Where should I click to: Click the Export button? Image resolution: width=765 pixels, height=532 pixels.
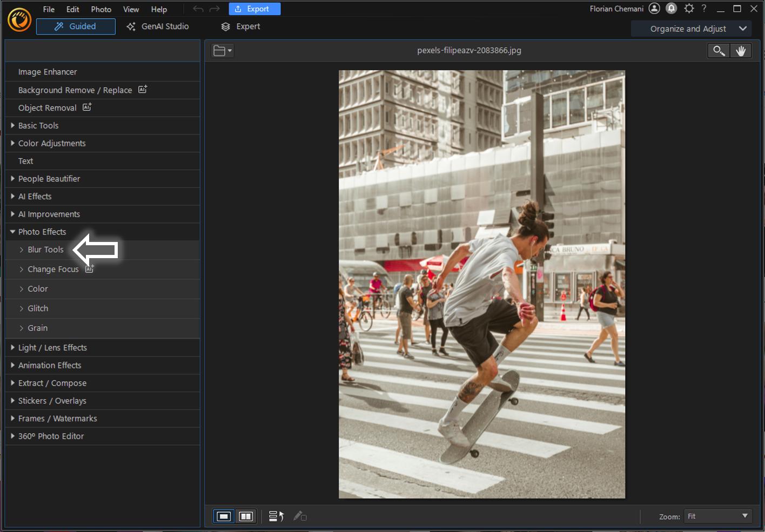point(254,8)
